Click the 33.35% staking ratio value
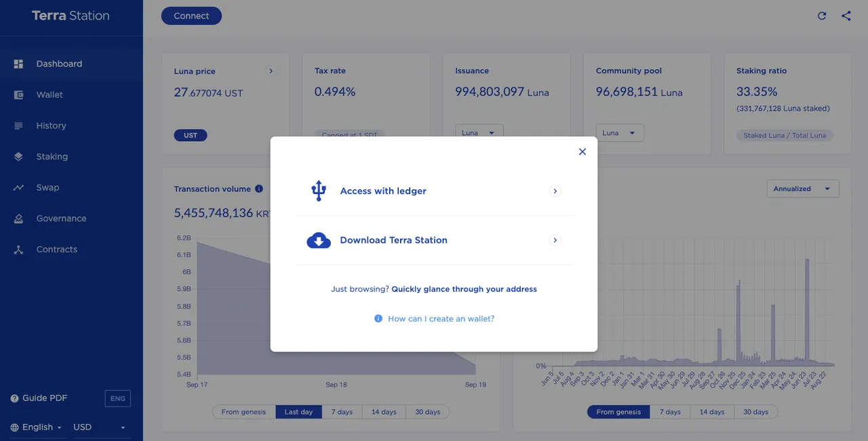 point(757,92)
